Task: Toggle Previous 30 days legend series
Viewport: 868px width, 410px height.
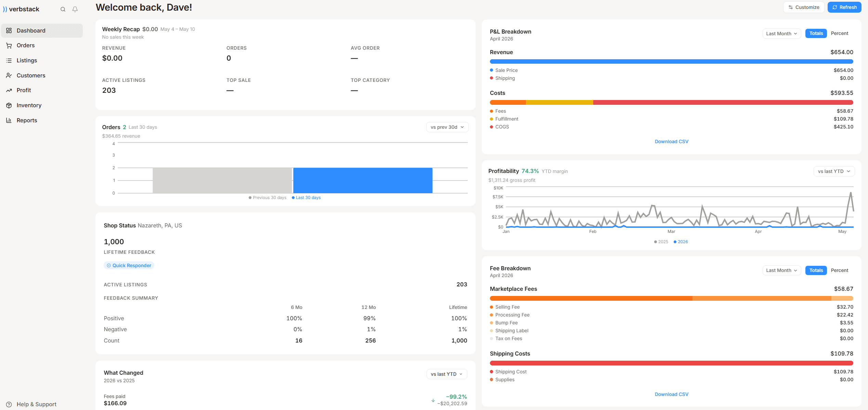Action: pyautogui.click(x=268, y=198)
